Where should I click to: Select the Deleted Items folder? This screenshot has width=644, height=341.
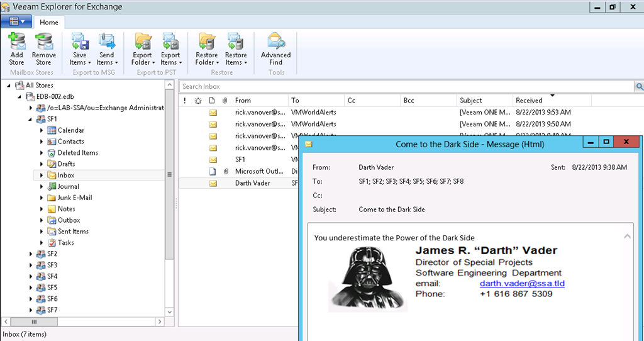coord(77,153)
